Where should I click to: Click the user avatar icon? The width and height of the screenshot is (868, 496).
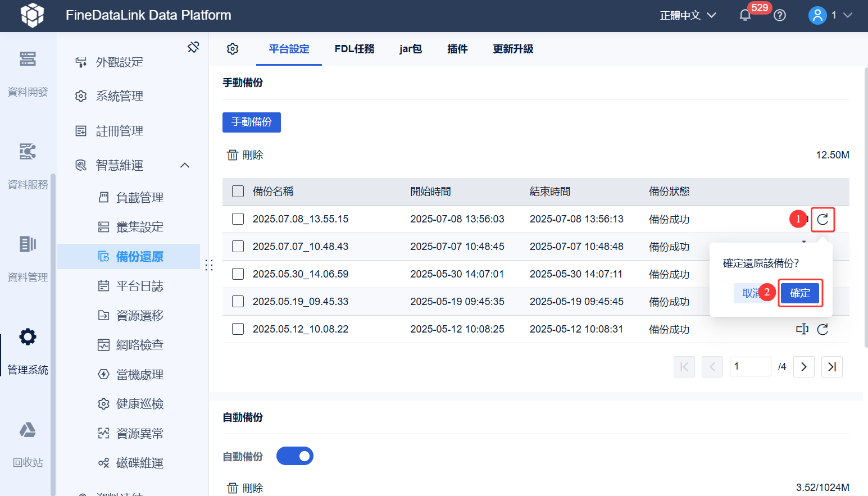coord(817,15)
